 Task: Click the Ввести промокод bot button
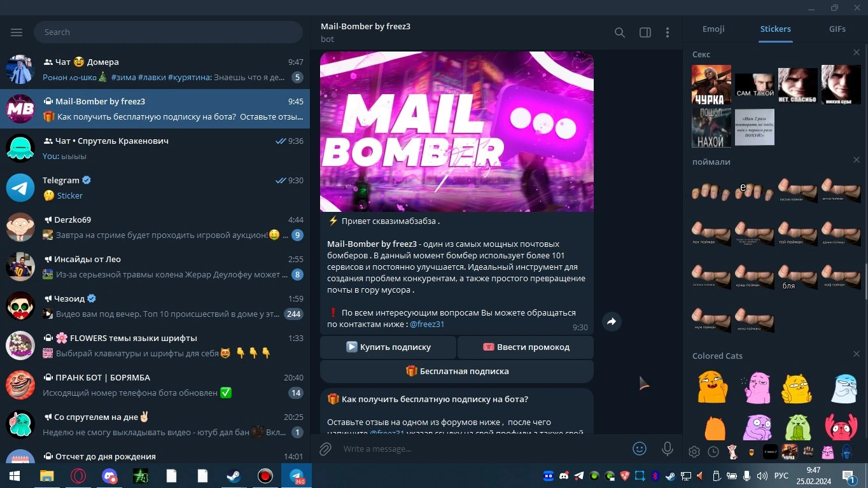tap(526, 347)
